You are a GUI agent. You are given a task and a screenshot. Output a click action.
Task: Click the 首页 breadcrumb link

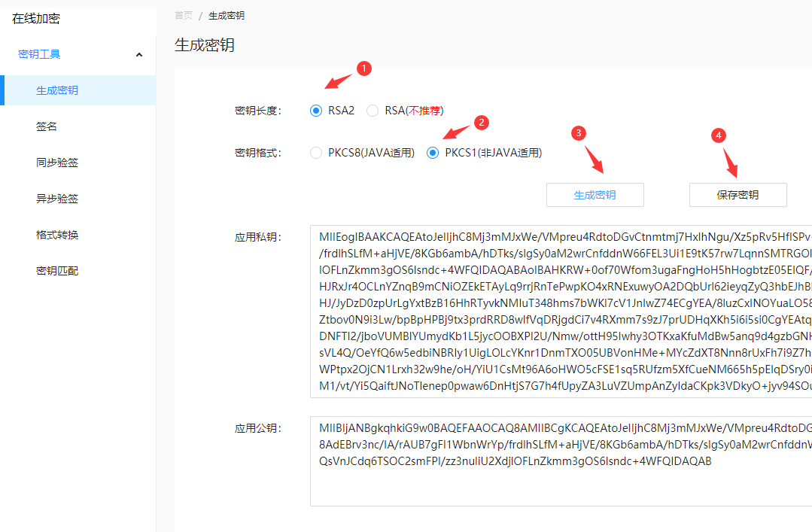(183, 15)
